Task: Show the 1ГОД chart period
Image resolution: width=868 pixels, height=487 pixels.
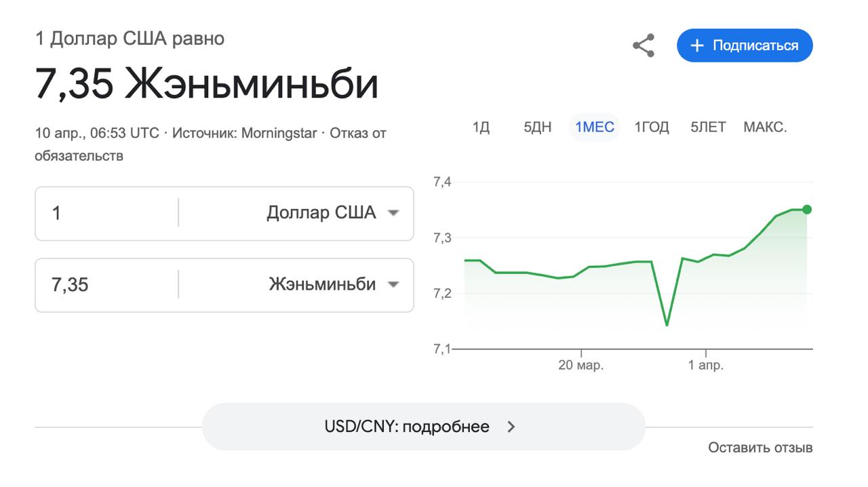Action: point(652,127)
